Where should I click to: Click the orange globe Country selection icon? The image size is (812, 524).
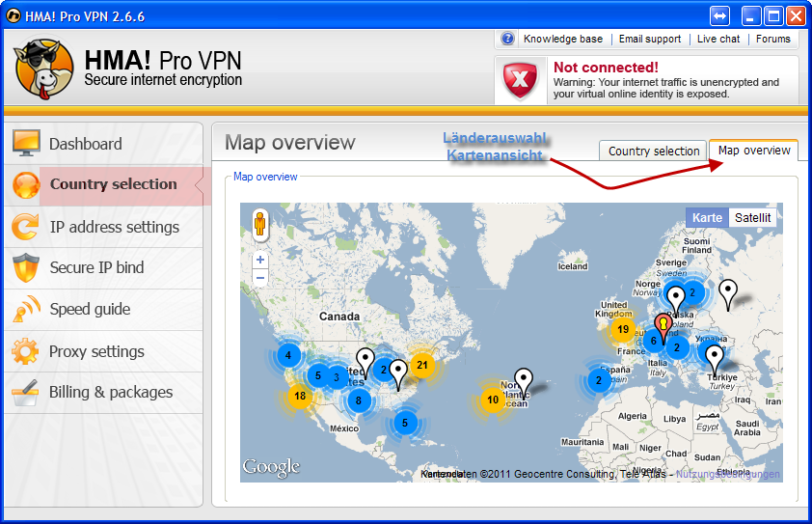[x=26, y=185]
